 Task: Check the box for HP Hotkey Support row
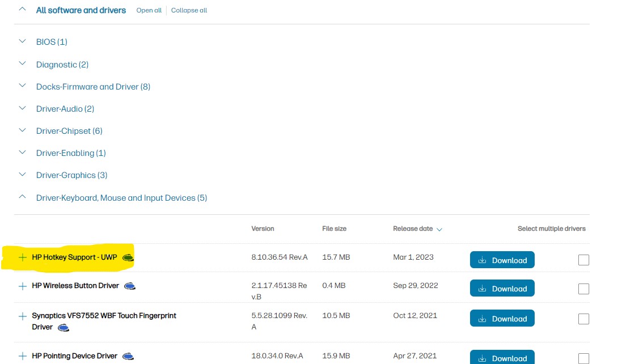pyautogui.click(x=583, y=260)
